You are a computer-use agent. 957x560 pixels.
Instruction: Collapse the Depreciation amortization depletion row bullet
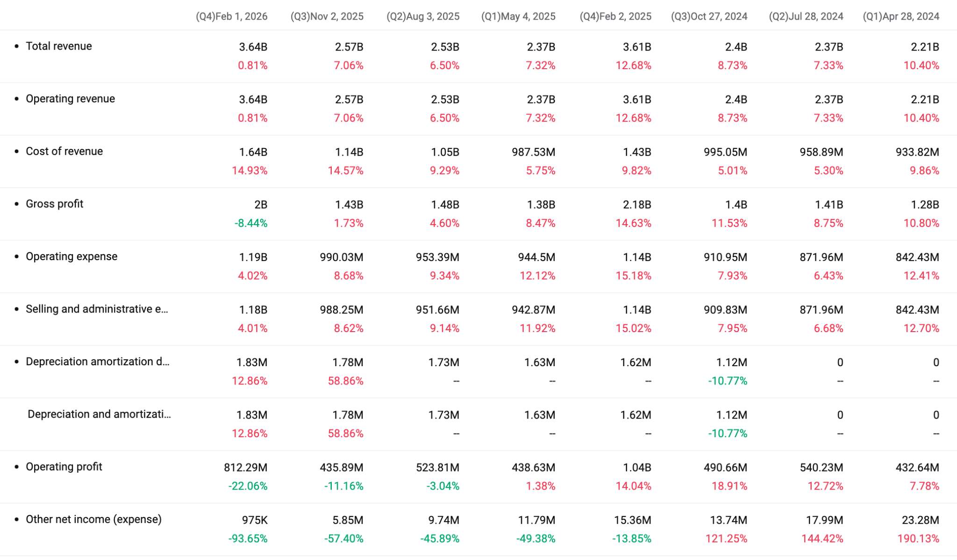coord(17,362)
